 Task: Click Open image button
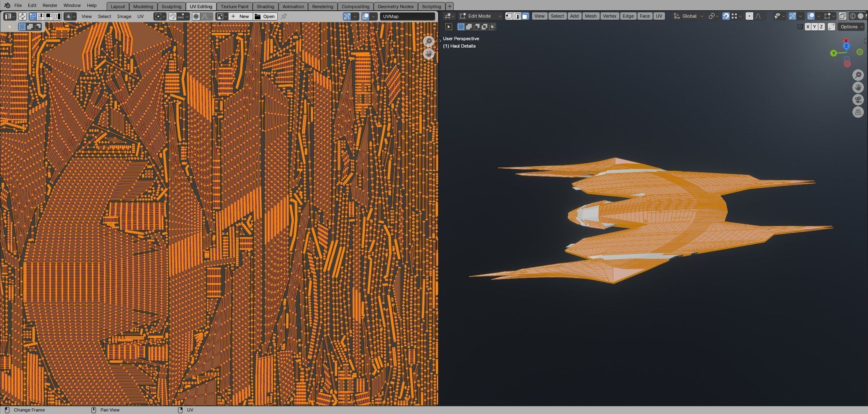(x=265, y=16)
